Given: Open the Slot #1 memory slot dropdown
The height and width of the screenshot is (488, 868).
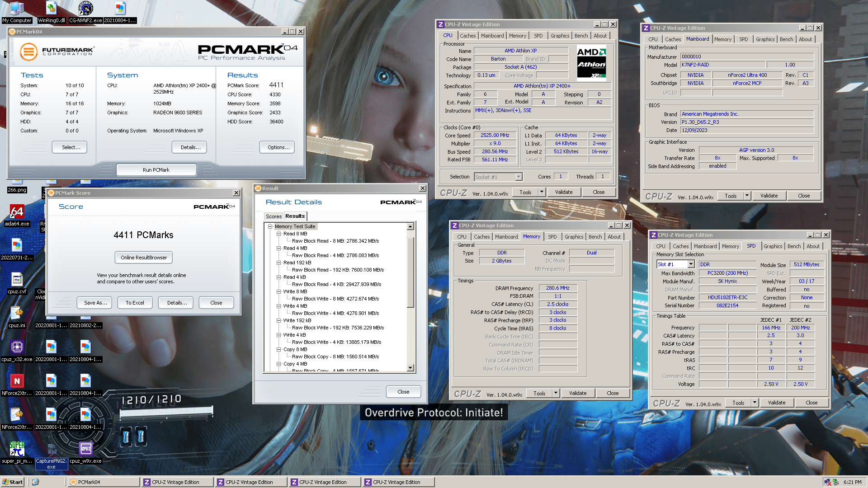Looking at the screenshot, I should coord(691,264).
